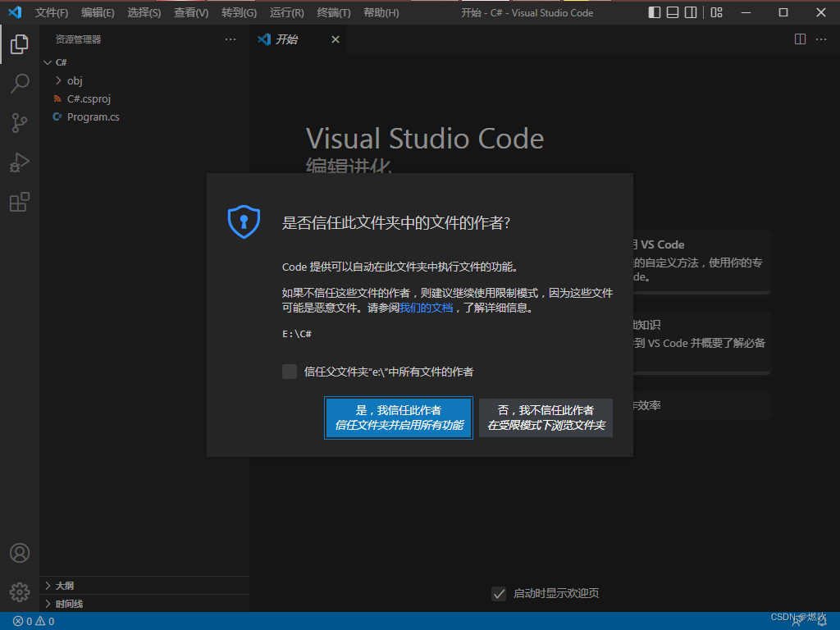The width and height of the screenshot is (840, 630).
Task: Open the 运行(R) menu
Action: [x=286, y=12]
